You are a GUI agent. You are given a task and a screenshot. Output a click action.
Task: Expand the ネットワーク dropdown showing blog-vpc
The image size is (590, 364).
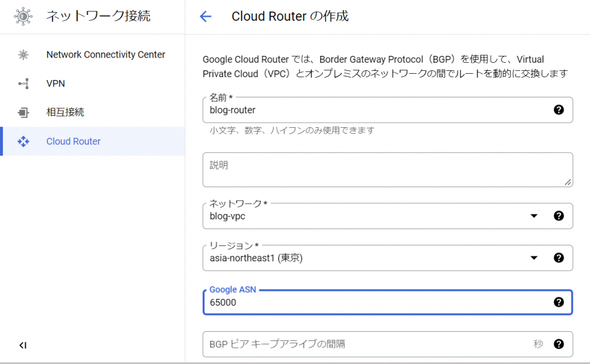(534, 215)
